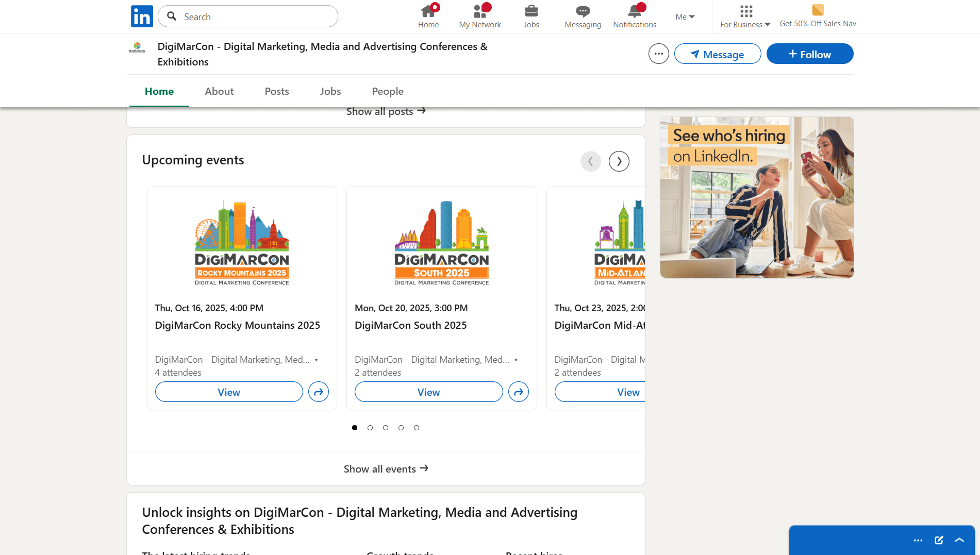
Task: Open more options for DigiMarCon page
Action: pyautogui.click(x=658, y=53)
